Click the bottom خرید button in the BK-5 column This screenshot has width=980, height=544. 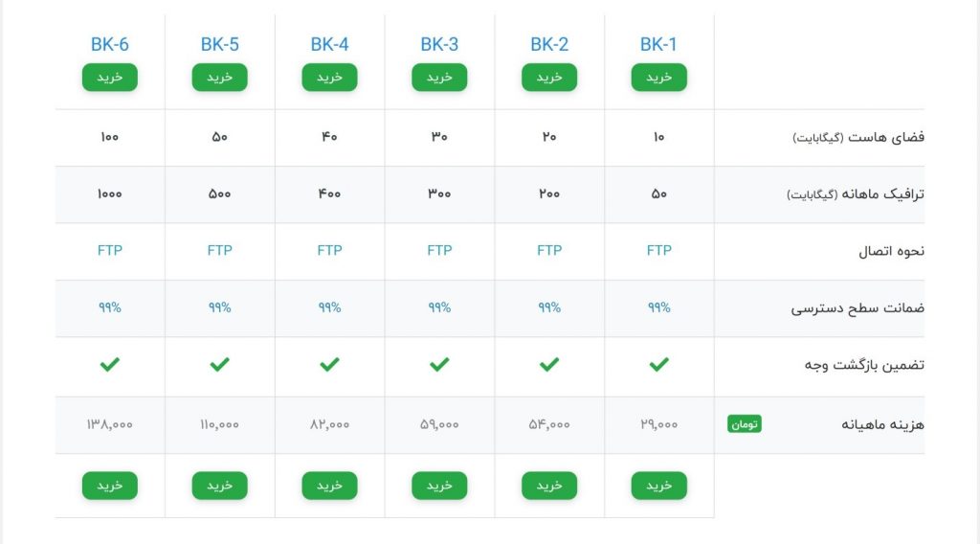[x=219, y=486]
